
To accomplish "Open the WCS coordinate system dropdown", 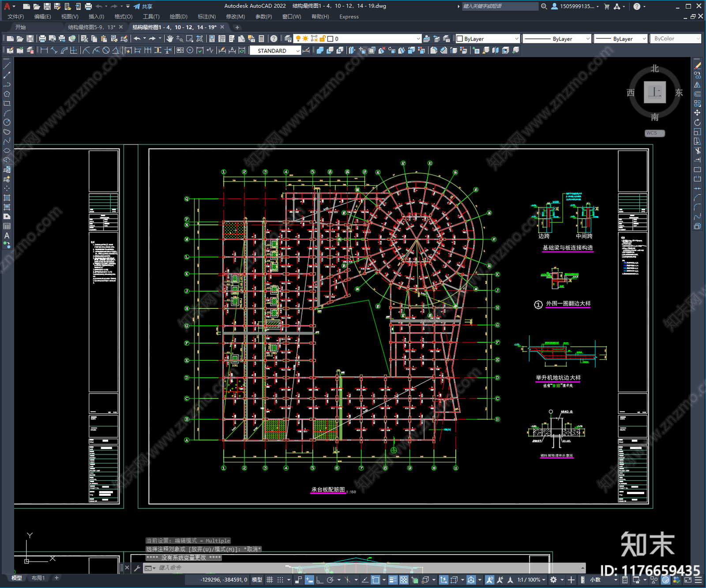I will point(654,133).
